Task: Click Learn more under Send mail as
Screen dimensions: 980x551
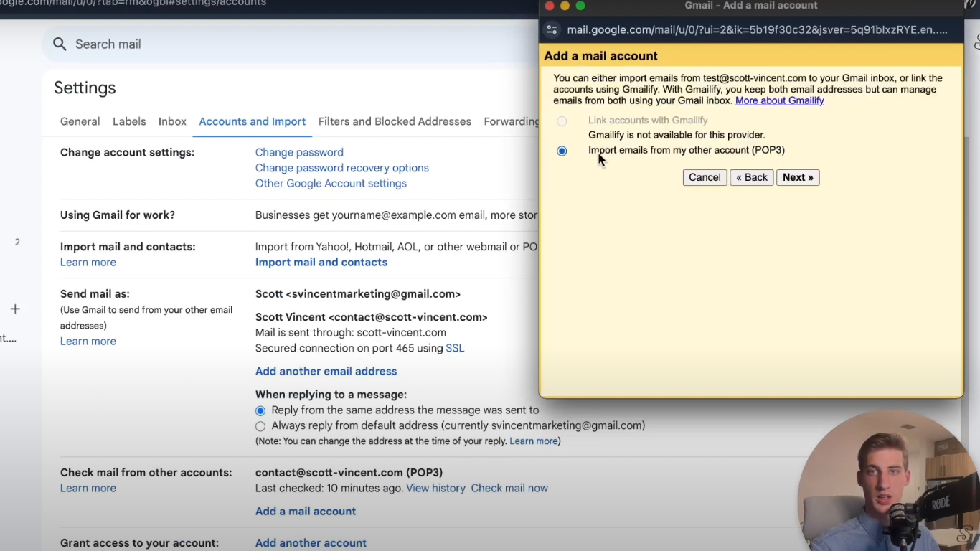Action: 88,341
